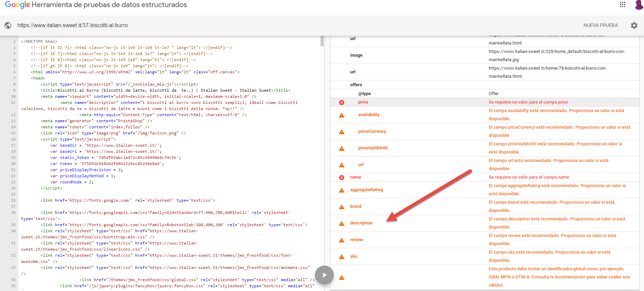644x291 pixels.
Task: Run the test with the play button
Action: [324, 275]
